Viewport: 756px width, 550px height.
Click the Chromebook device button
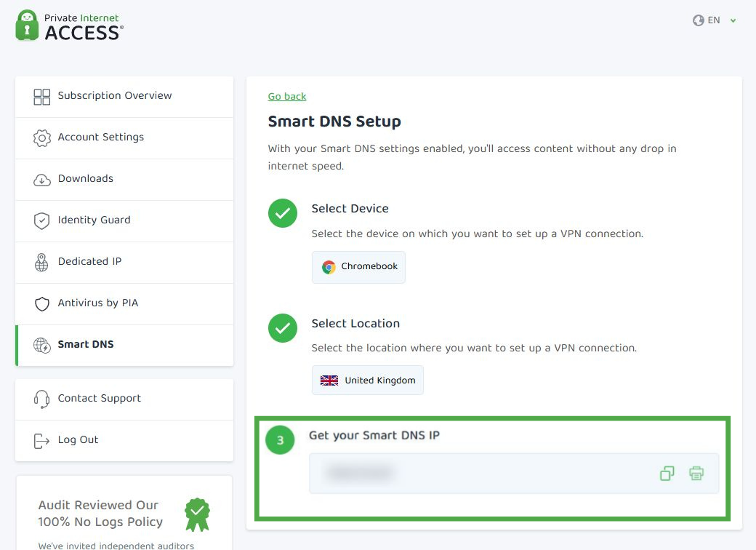[x=358, y=267]
